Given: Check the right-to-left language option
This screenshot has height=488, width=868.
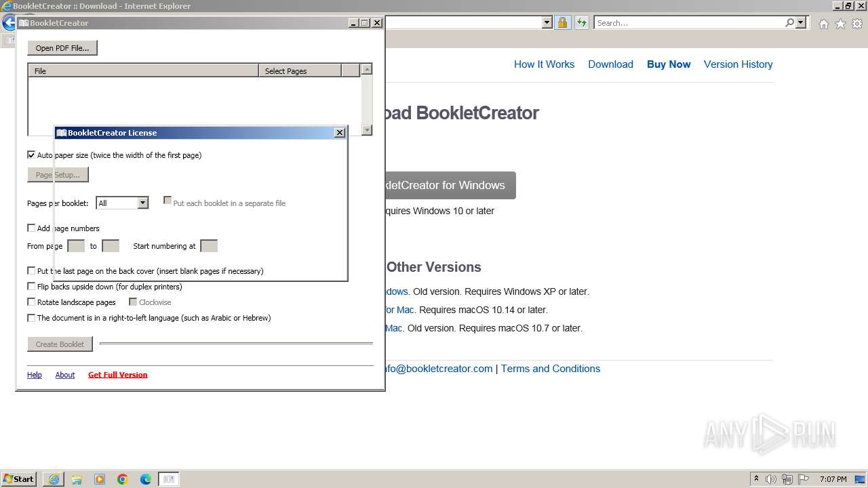Looking at the screenshot, I should (31, 317).
